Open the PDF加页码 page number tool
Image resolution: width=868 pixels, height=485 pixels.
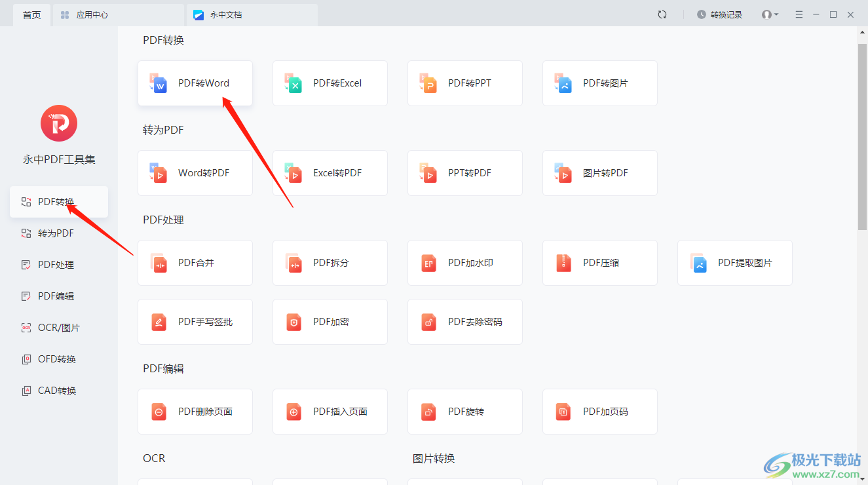point(600,412)
